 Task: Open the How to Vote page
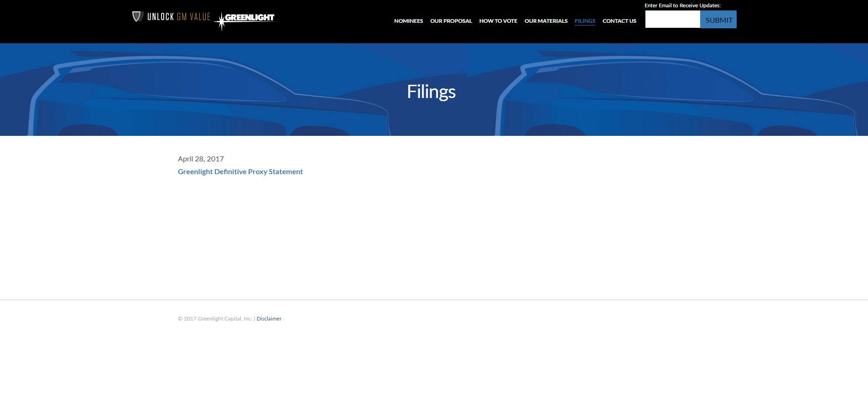click(498, 21)
